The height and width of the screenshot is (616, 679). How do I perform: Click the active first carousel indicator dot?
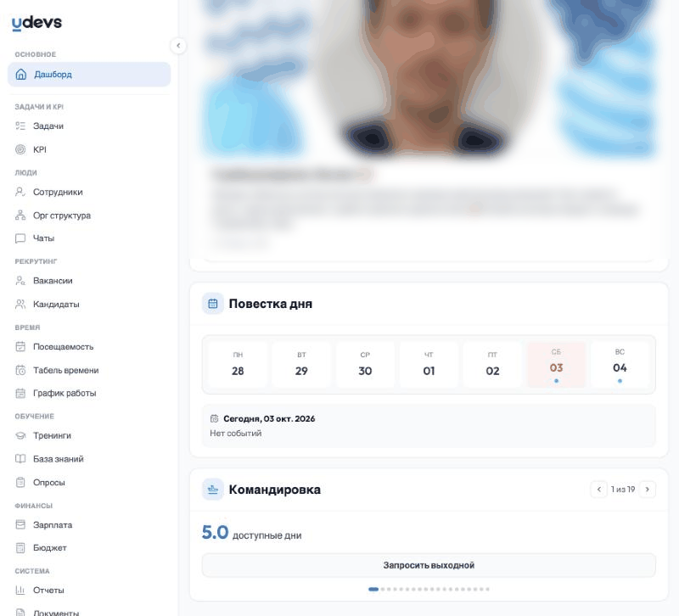pos(373,589)
